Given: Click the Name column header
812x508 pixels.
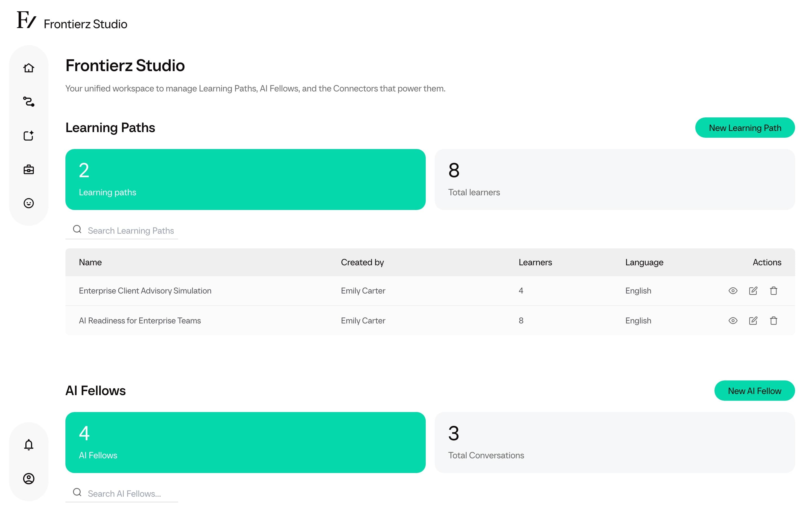Looking at the screenshot, I should point(90,262).
